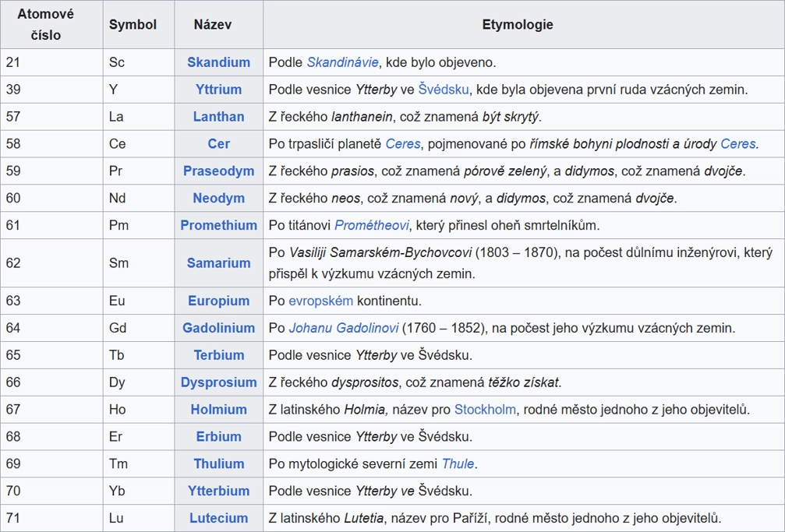The width and height of the screenshot is (785, 532).
Task: Open the Gadolinium element link
Action: [x=218, y=327]
